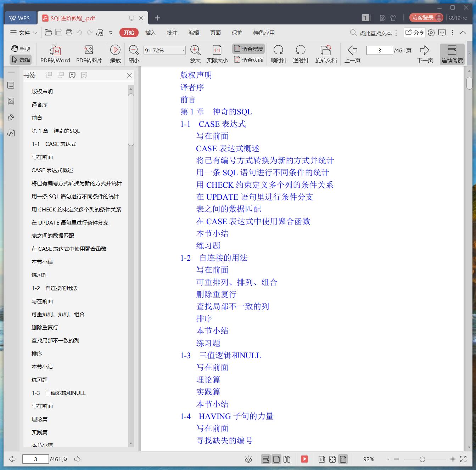
Task: Click the export-to-Word icon in quick access bar
Action: tap(100, 33)
